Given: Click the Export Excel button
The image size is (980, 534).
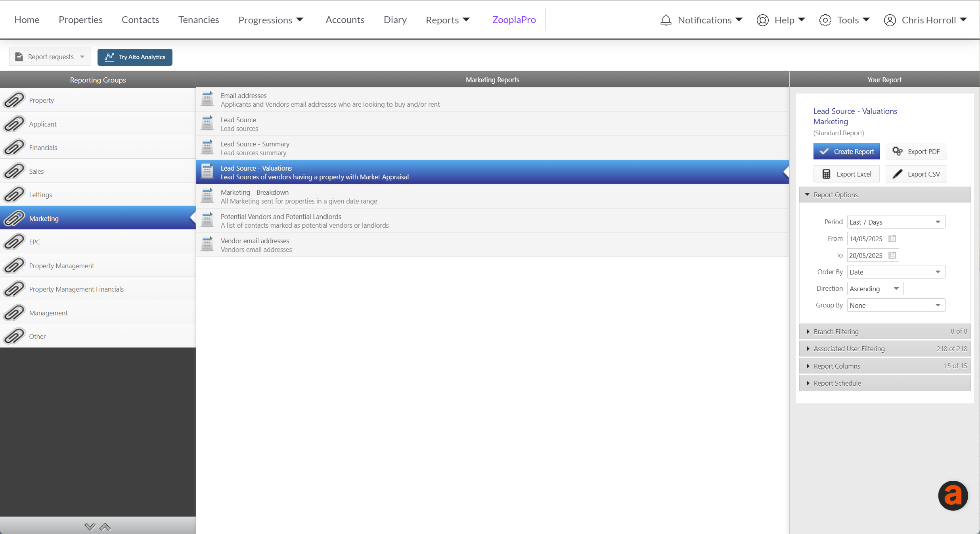Looking at the screenshot, I should click(x=846, y=174).
